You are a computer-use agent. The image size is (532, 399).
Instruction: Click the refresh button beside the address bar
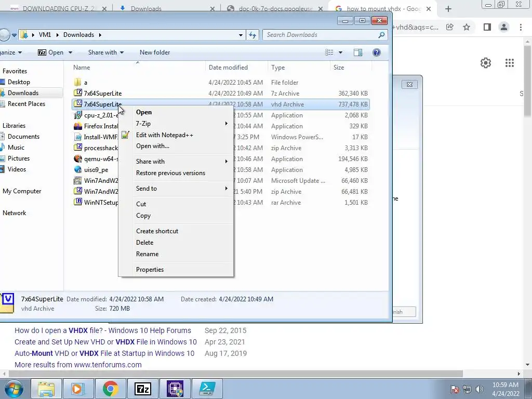[x=252, y=35]
